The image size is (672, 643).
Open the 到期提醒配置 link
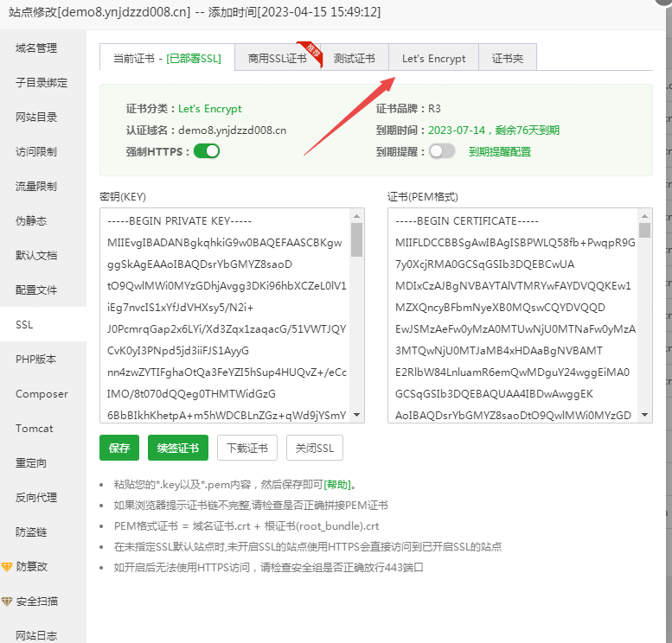click(x=500, y=152)
